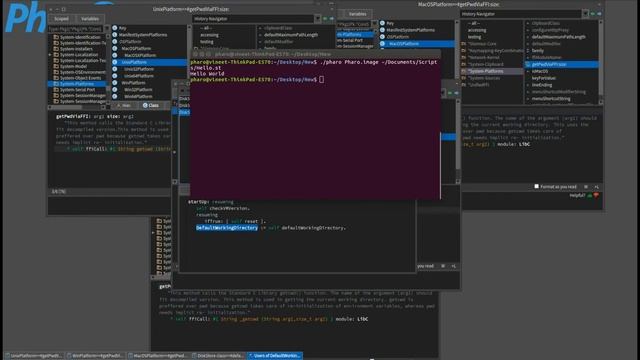The height and width of the screenshot is (360, 640).
Task: Switch to MacOSPlatform>>#getPwd taskbar tab
Action: click(157, 356)
